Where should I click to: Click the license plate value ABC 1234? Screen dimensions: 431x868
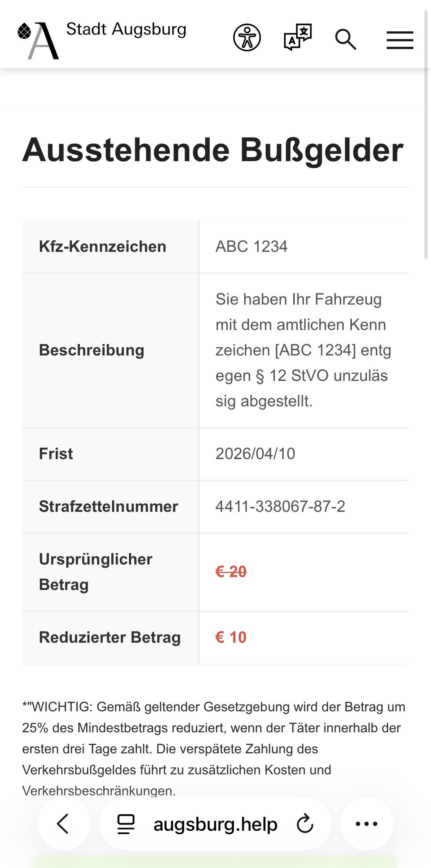[x=252, y=247]
